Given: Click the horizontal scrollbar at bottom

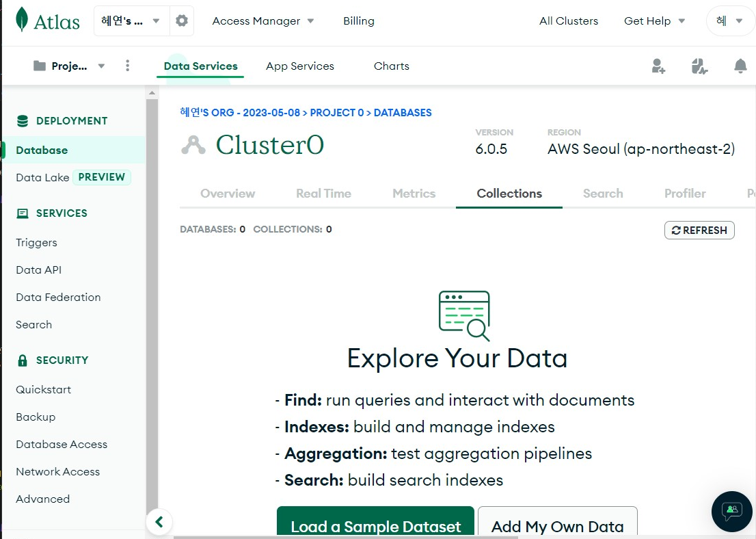Looking at the screenshot, I should pyautogui.click(x=345, y=536).
